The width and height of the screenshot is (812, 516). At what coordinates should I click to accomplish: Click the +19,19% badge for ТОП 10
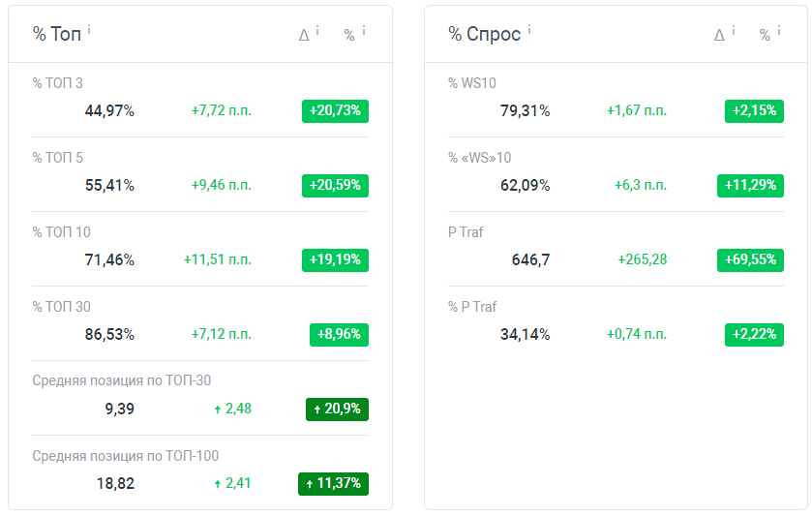pyautogui.click(x=335, y=260)
